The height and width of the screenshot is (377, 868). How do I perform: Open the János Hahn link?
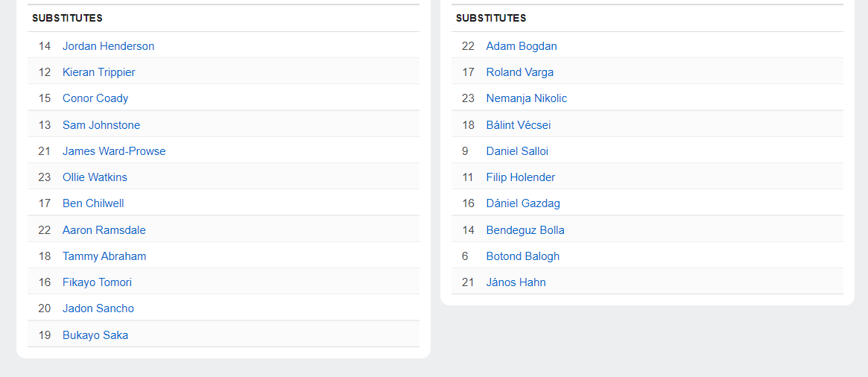tap(516, 282)
